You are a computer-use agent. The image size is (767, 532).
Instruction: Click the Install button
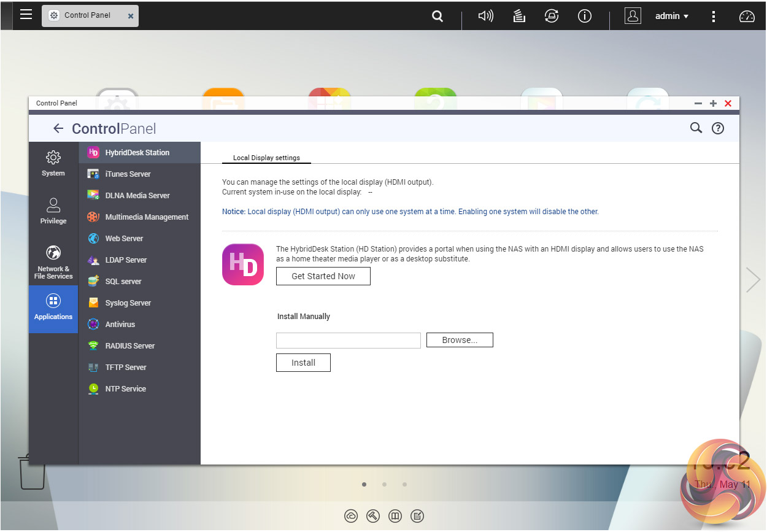[x=303, y=363]
